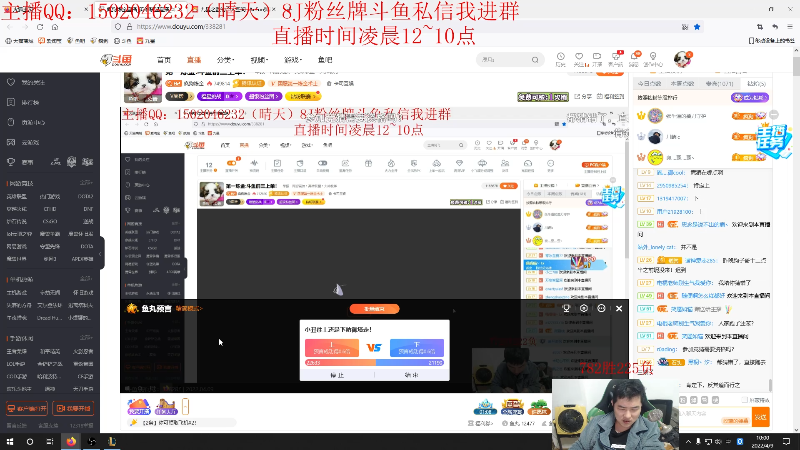Click the browser reload button
The image size is (800, 450).
pos(40,27)
